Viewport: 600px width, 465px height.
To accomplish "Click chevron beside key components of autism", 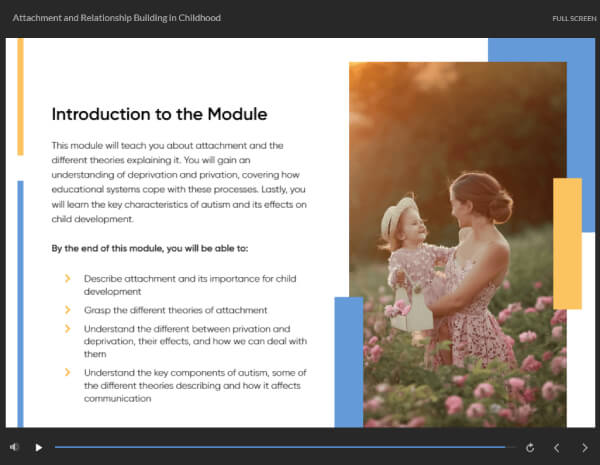I will (67, 373).
